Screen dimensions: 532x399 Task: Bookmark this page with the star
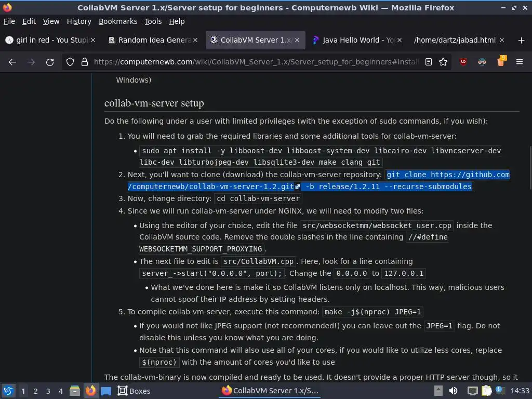(x=443, y=62)
